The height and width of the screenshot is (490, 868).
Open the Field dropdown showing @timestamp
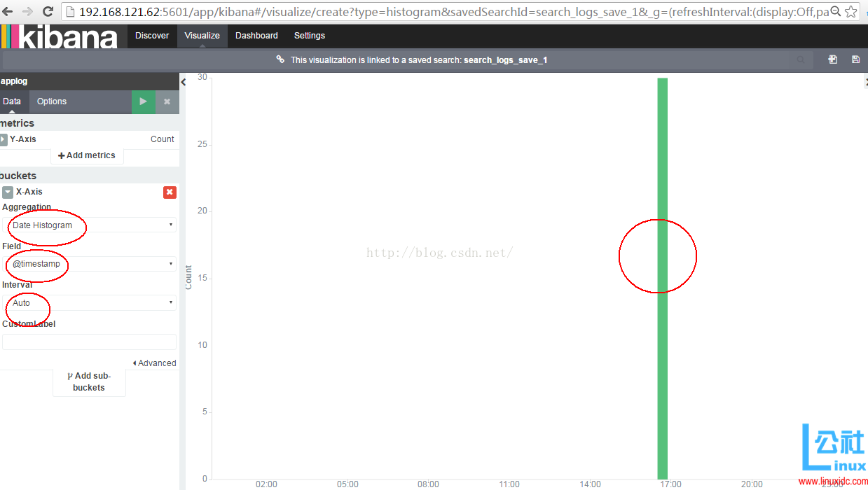90,264
